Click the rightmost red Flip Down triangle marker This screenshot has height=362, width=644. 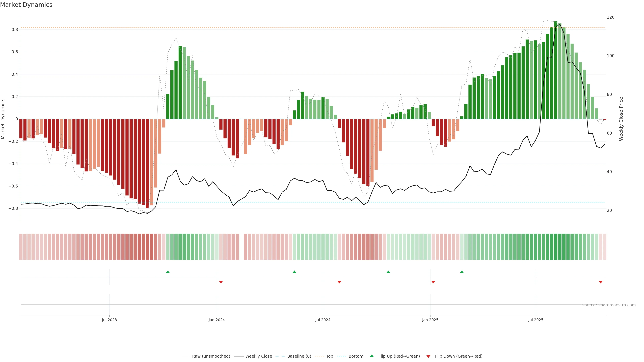[x=601, y=282]
